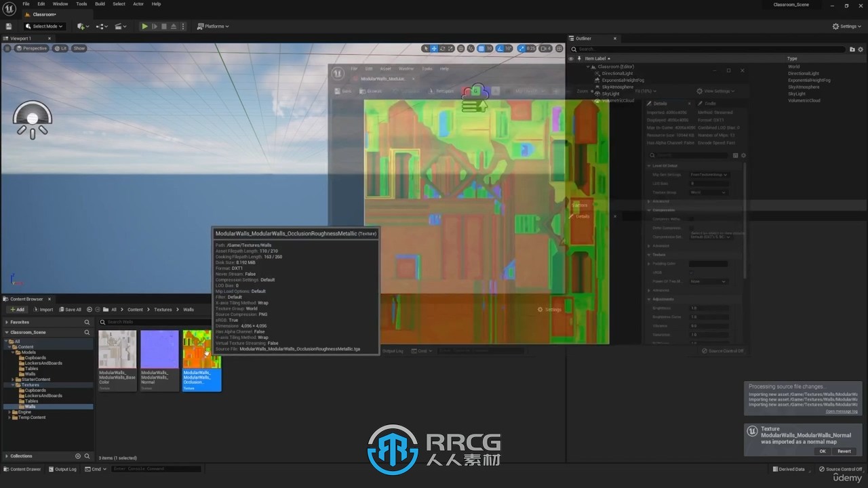This screenshot has width=868, height=488.
Task: Open Outliner settings gear icon
Action: click(861, 49)
